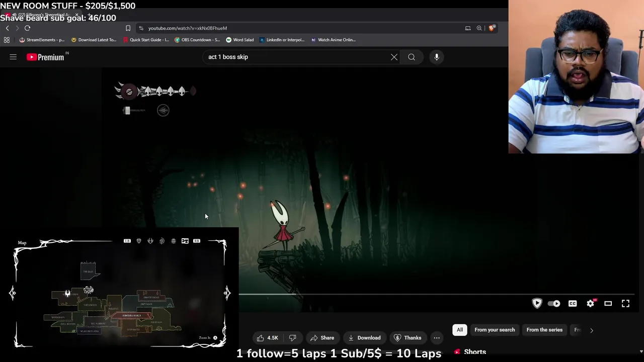The height and width of the screenshot is (362, 644).
Task: Click the Hornet position marker on the map
Action: coord(67,293)
